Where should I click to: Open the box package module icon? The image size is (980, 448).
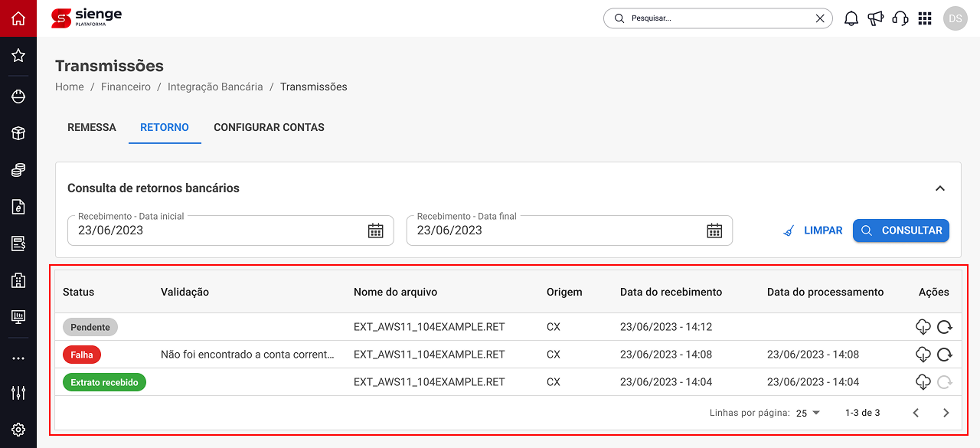[18, 133]
